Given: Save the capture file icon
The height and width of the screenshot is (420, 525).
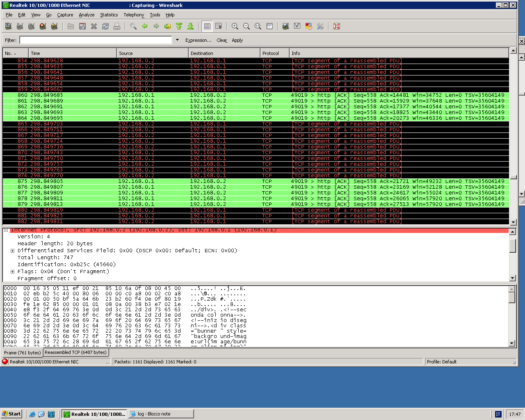Looking at the screenshot, I should [x=82, y=26].
